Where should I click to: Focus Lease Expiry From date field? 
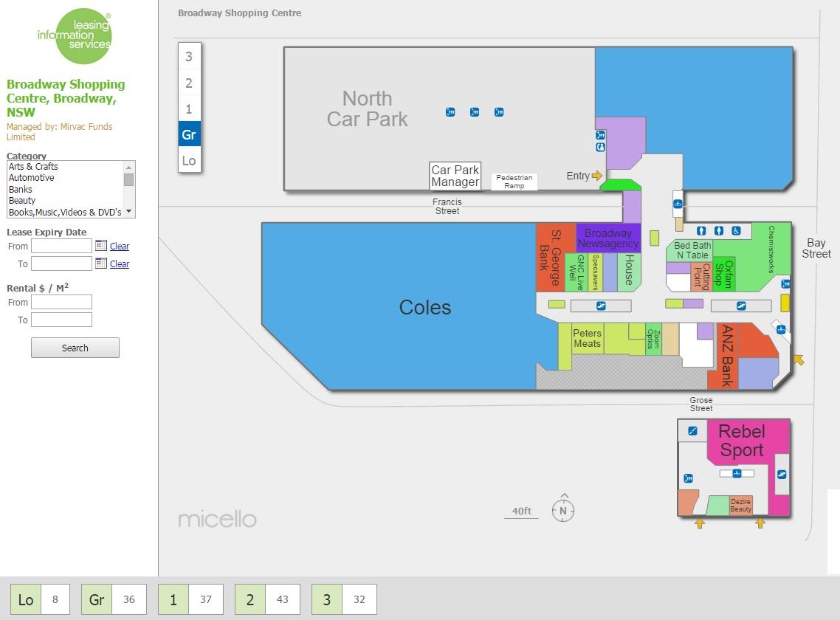click(x=61, y=246)
